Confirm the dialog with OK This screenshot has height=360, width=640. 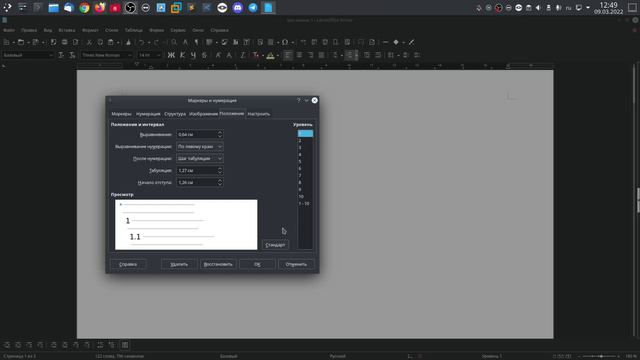pyautogui.click(x=257, y=264)
